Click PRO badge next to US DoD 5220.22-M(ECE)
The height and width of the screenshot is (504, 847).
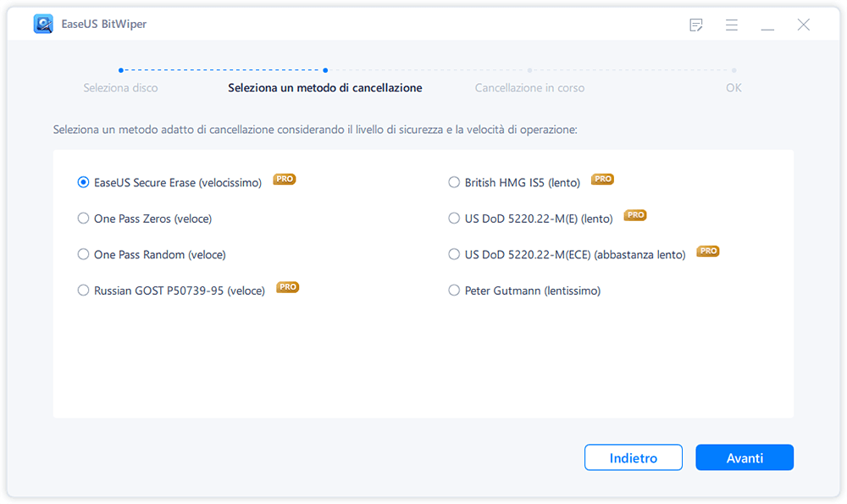[707, 251]
